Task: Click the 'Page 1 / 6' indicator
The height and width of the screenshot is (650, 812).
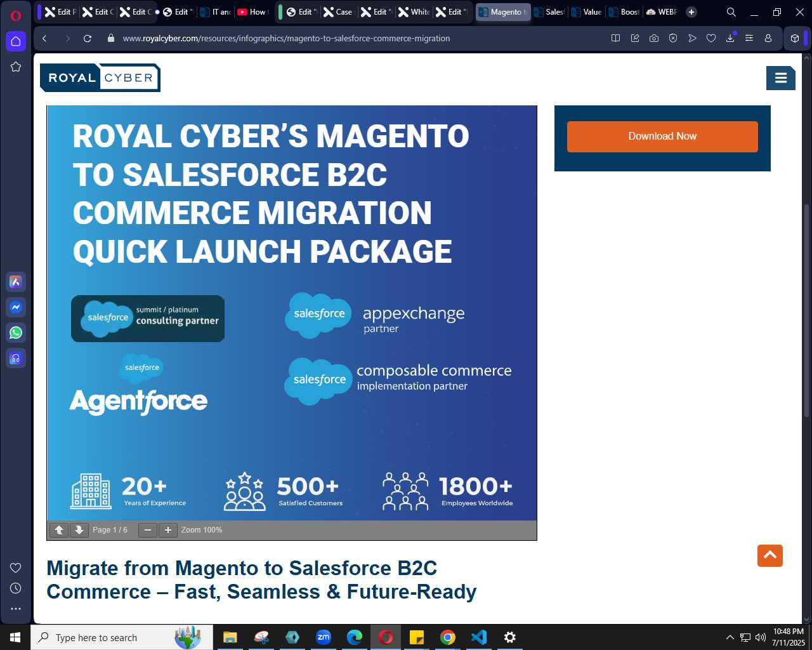Action: point(110,530)
